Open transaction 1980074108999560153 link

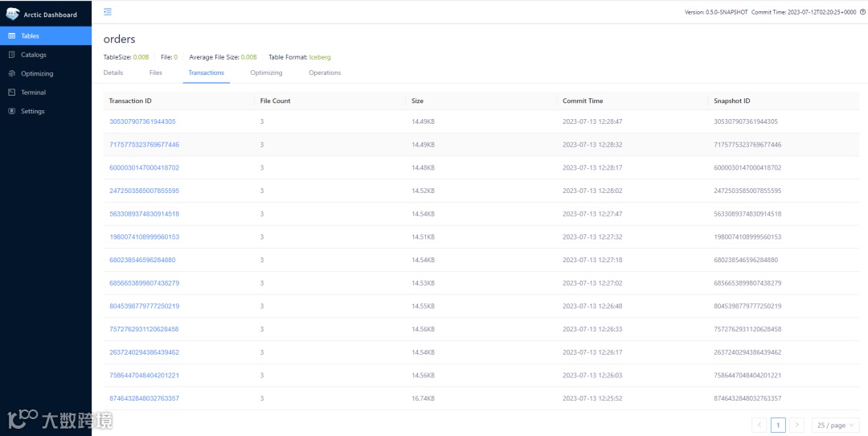point(144,237)
